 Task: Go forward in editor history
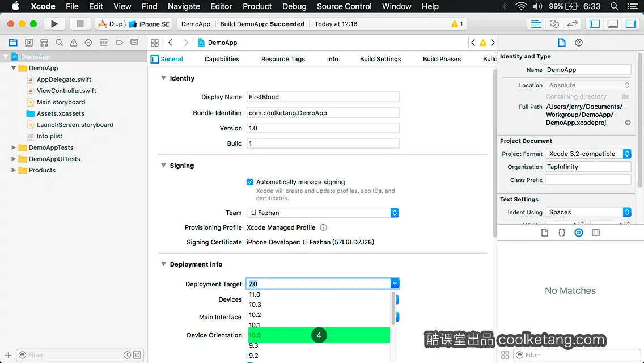(185, 43)
